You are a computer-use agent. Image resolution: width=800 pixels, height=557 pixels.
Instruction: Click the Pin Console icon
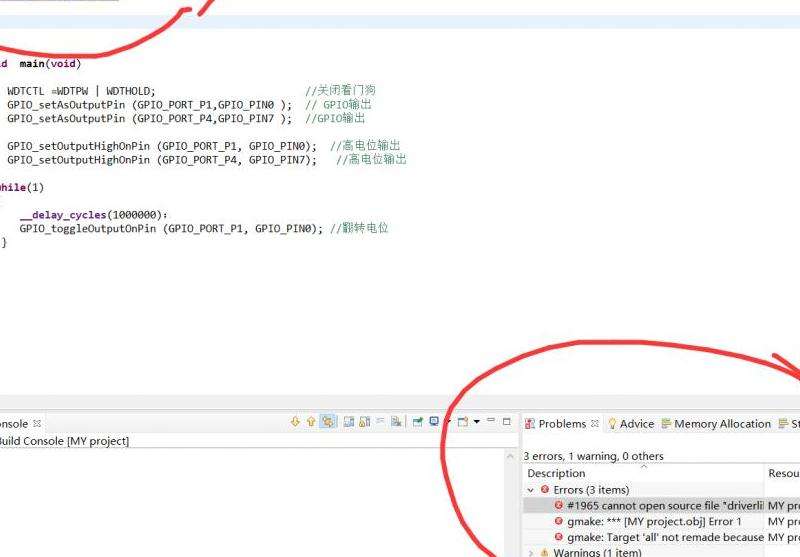[x=418, y=422]
